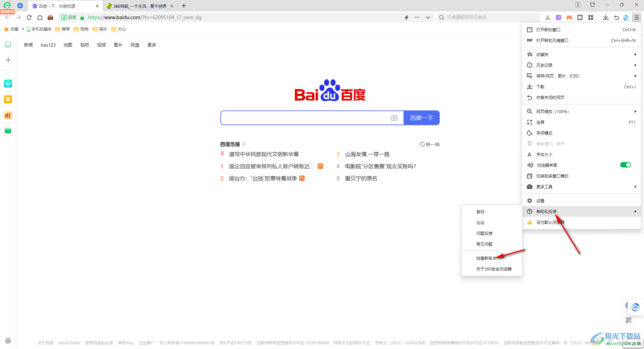This screenshot has width=644, height=349.
Task: Select 打开新的无痕窗口 menu item
Action: pos(581,40)
